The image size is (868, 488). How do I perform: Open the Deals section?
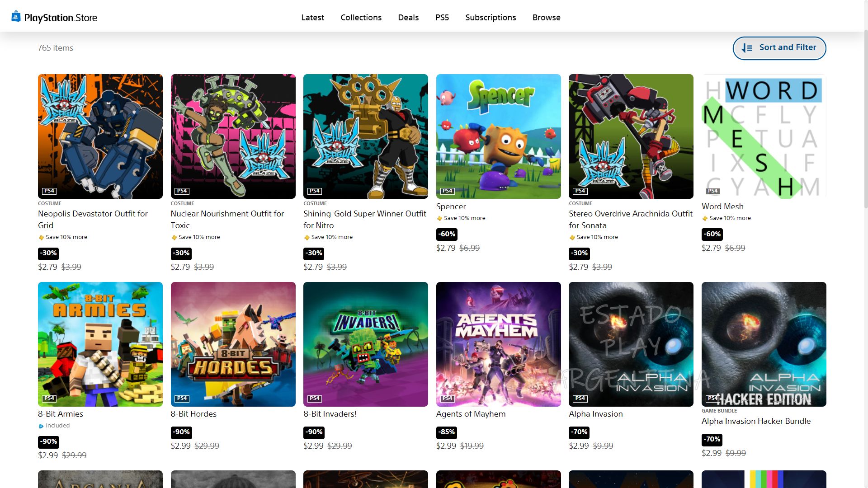pos(408,18)
